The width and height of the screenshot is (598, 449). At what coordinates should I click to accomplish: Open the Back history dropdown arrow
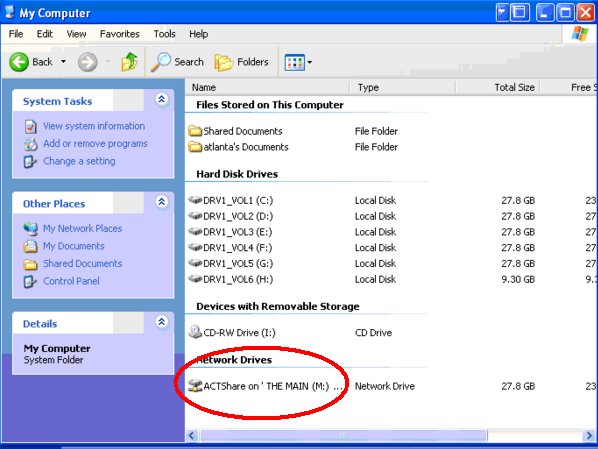click(x=63, y=62)
